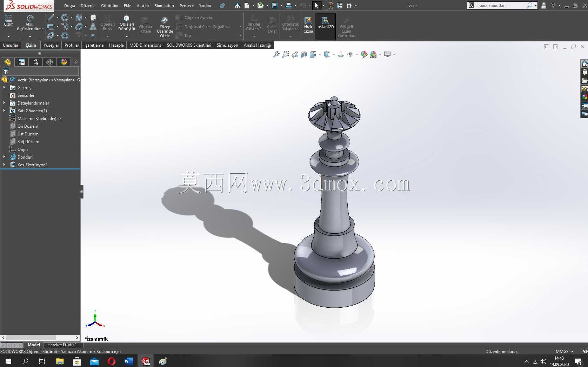Switch to the Unsurlar tab
The width and height of the screenshot is (588, 367).
(11, 45)
